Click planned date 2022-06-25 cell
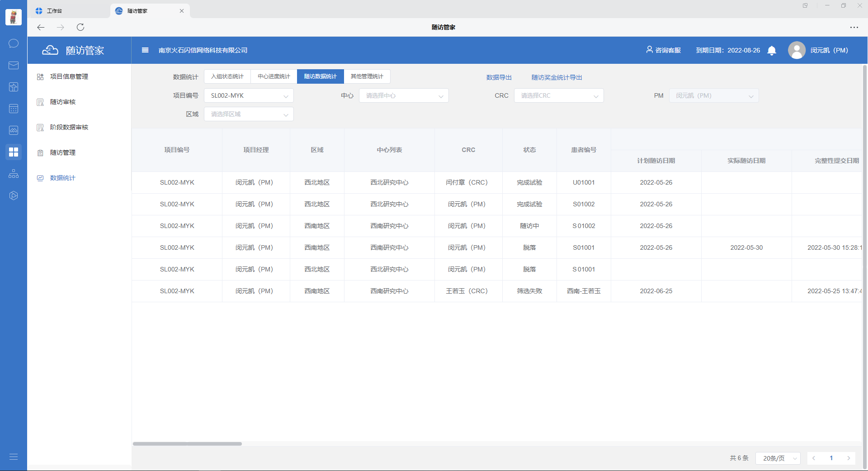The height and width of the screenshot is (471, 868). 656,291
